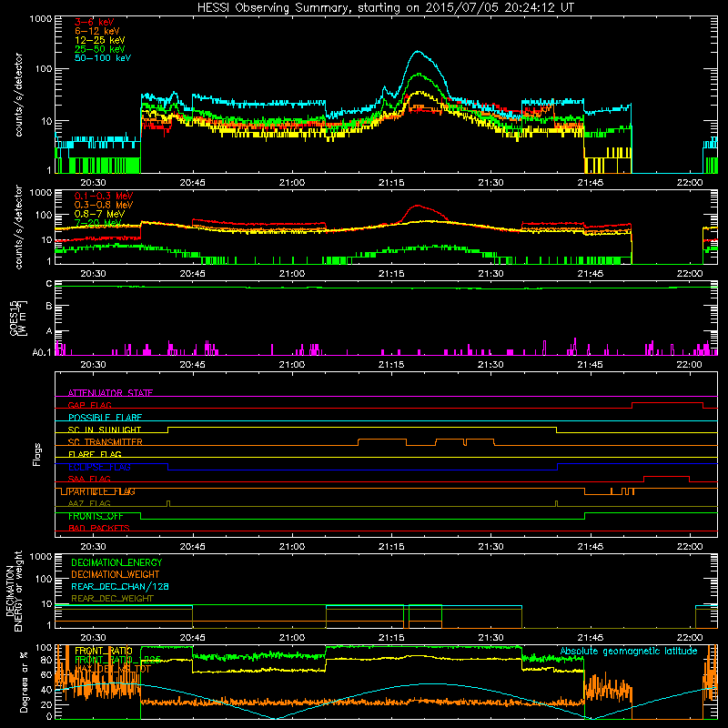Click the Flags vertical axis title

click(x=36, y=454)
